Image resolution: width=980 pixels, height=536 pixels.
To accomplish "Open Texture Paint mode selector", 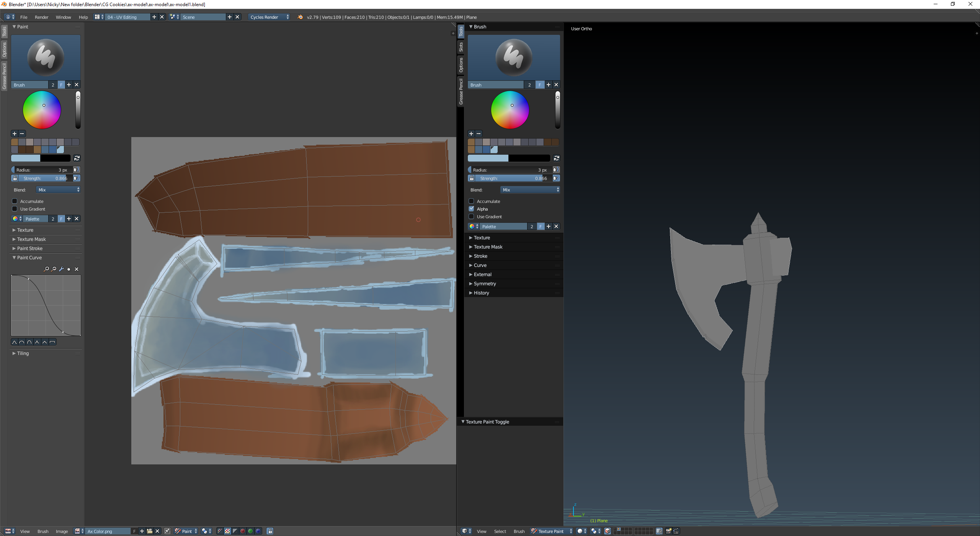I will 551,531.
